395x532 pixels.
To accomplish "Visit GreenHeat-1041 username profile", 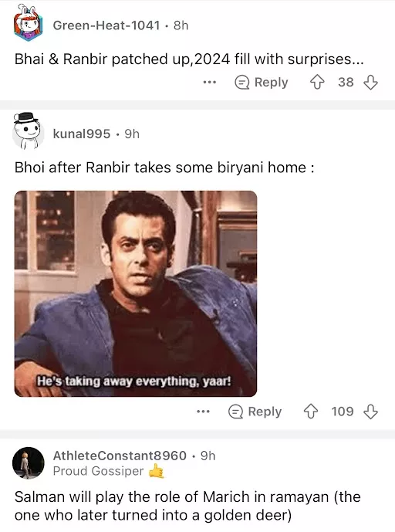I will click(x=106, y=25).
